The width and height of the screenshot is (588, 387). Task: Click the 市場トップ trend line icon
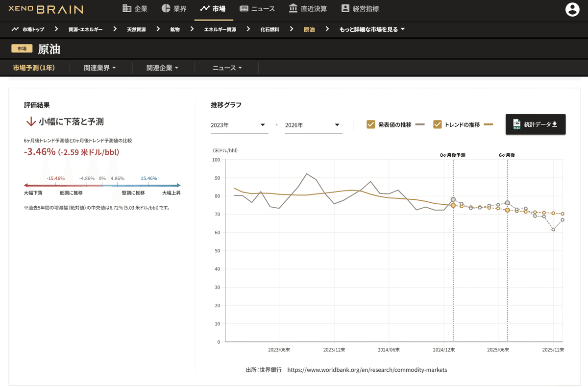(x=15, y=29)
